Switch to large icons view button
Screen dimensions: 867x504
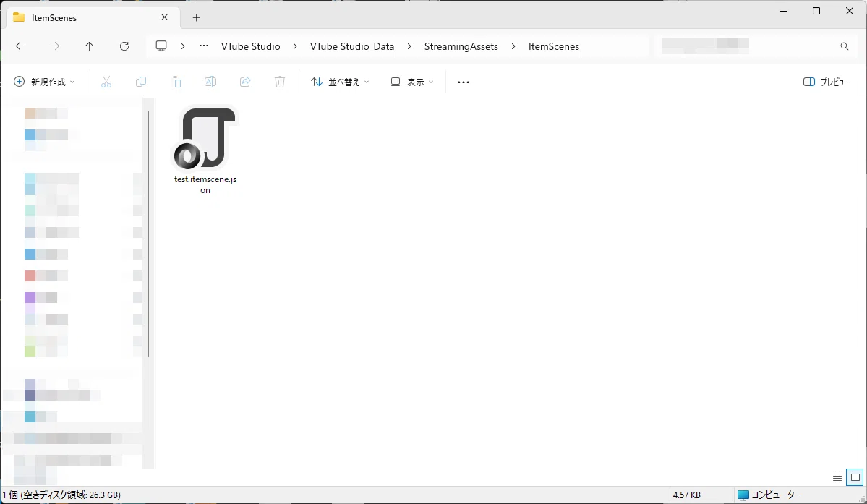click(855, 477)
